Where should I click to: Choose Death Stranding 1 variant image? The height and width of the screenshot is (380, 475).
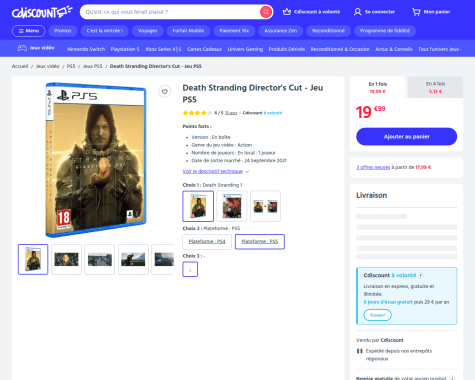click(198, 206)
